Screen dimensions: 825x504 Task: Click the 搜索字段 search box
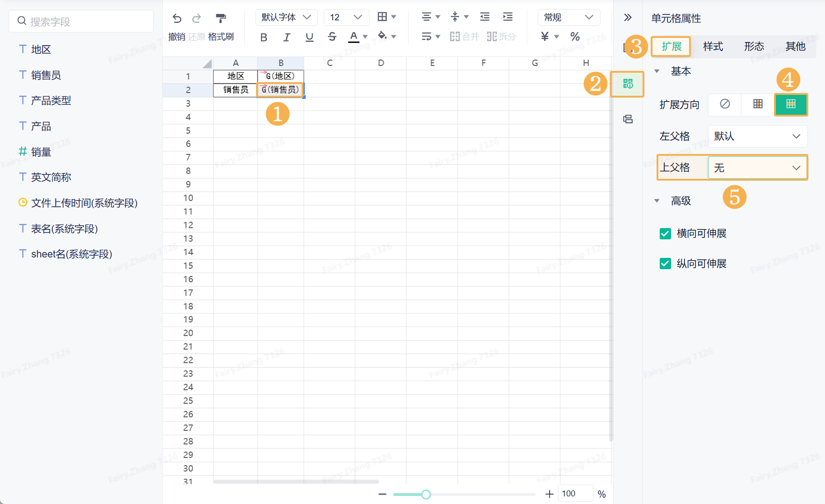[x=81, y=21]
